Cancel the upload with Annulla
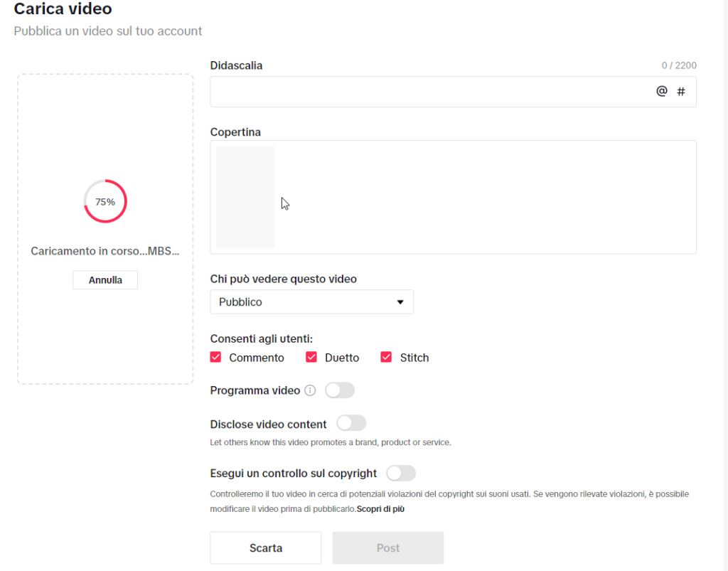The width and height of the screenshot is (728, 571). [x=105, y=280]
